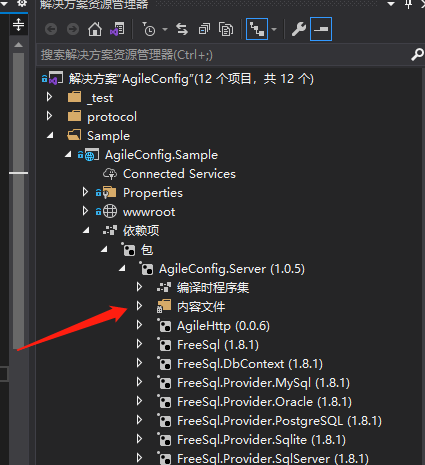This screenshot has height=465, width=425.
Task: Click the 依赖项 dependencies icon
Action: [110, 231]
